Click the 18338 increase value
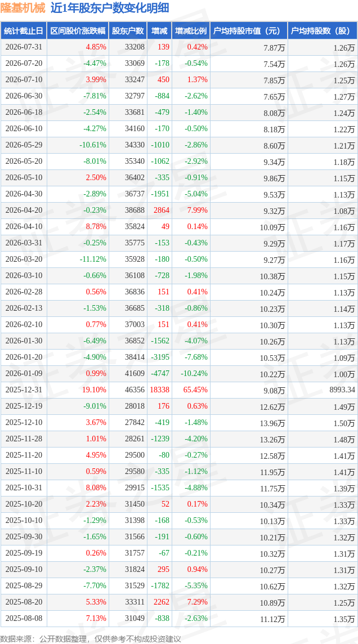 point(160,390)
